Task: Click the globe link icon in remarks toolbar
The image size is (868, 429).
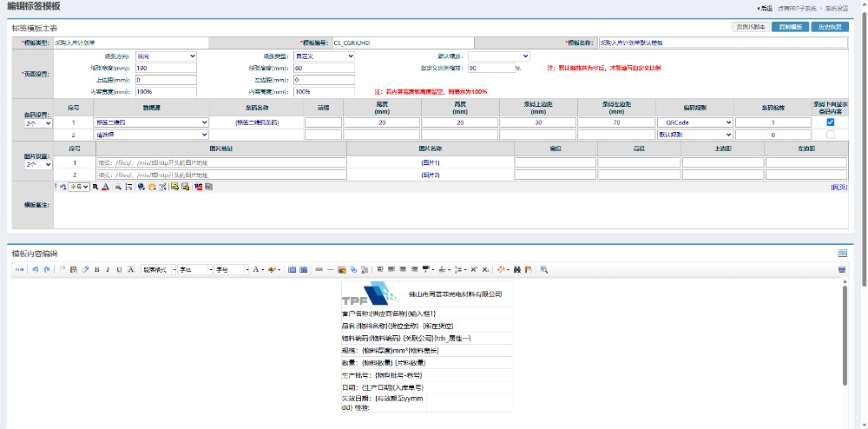Action: [x=141, y=187]
